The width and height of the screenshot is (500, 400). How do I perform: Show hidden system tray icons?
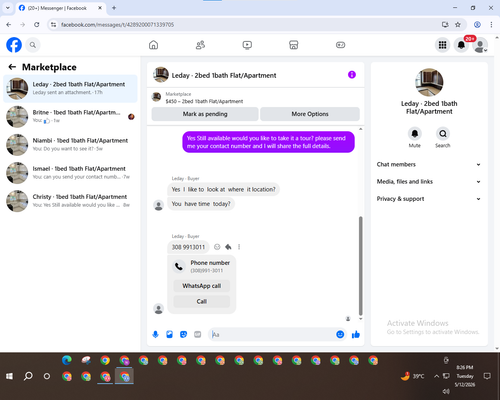(x=436, y=376)
